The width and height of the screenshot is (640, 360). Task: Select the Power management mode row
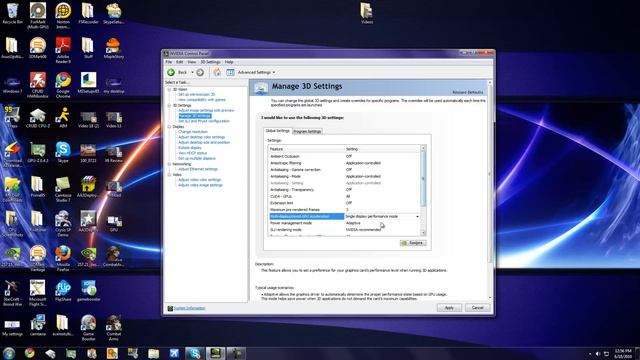[344, 223]
